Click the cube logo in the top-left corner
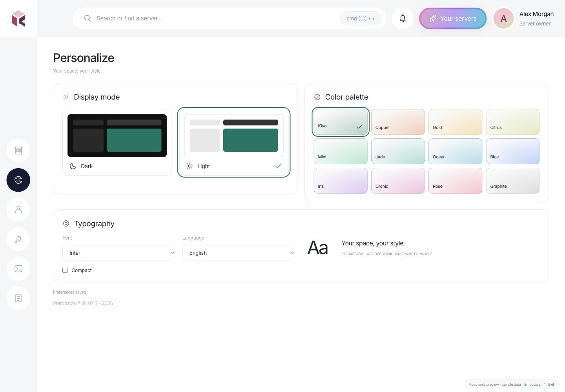Screen dimensions: 565x392 pos(18,18)
